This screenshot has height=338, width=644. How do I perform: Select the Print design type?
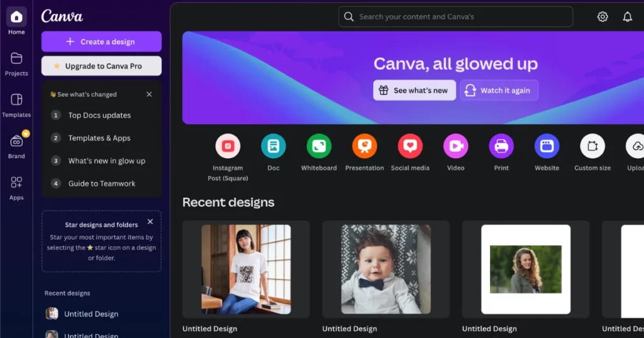pyautogui.click(x=501, y=153)
